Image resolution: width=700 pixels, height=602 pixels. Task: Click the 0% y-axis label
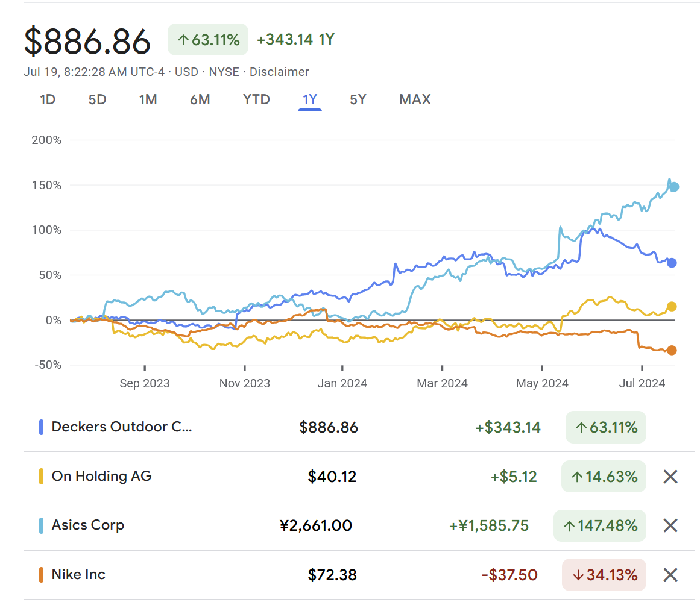(54, 320)
